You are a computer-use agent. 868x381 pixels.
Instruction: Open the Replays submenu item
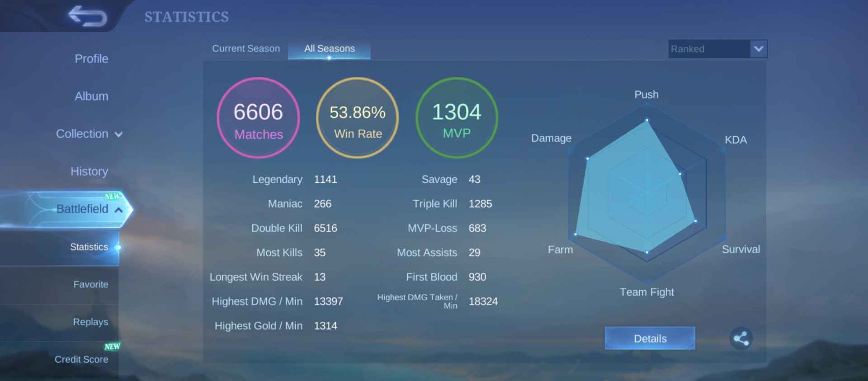pyautogui.click(x=90, y=322)
